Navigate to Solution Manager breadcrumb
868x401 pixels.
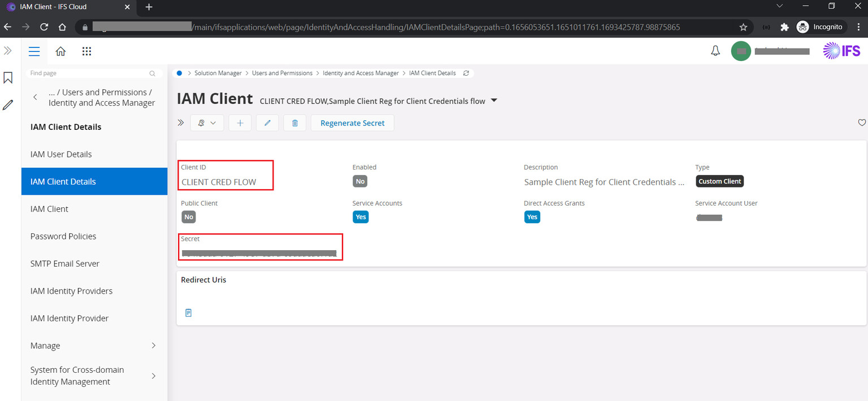[x=218, y=73]
